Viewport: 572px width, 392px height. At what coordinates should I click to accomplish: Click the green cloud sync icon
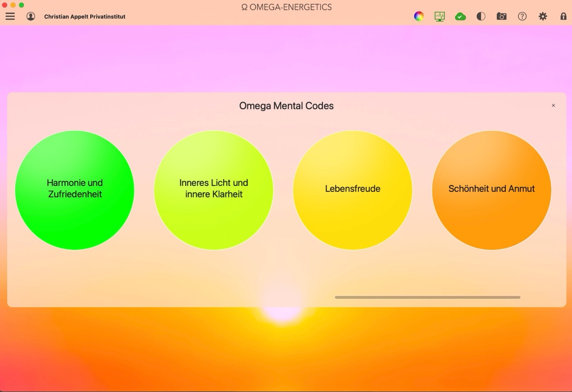click(x=460, y=16)
